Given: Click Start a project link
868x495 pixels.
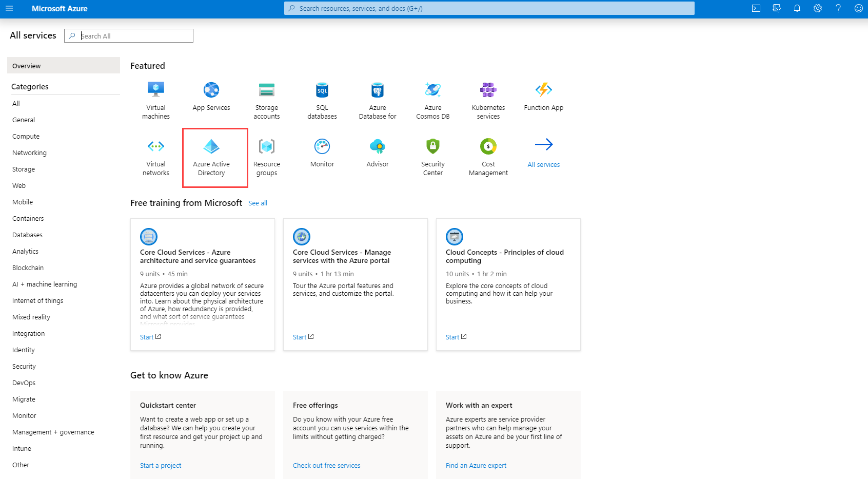Looking at the screenshot, I should tap(161, 466).
